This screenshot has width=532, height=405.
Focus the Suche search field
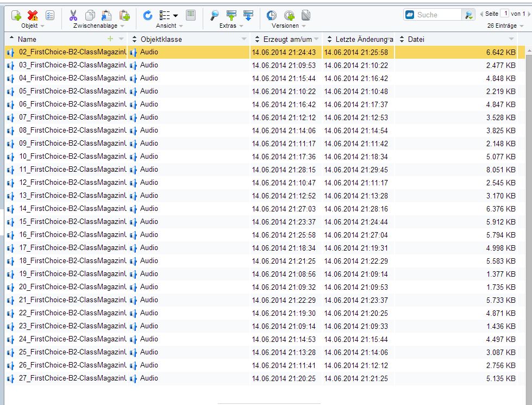click(x=438, y=15)
